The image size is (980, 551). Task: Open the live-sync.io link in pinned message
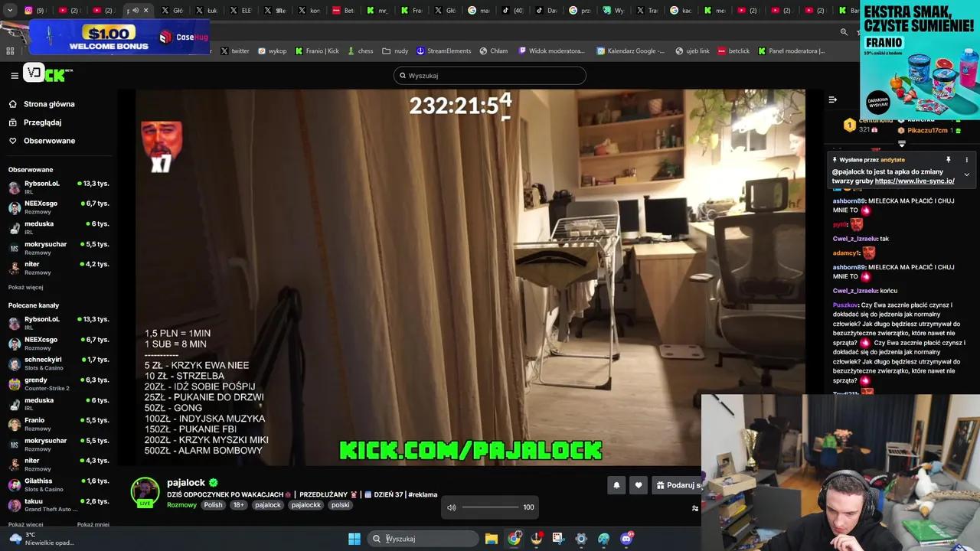pyautogui.click(x=914, y=181)
